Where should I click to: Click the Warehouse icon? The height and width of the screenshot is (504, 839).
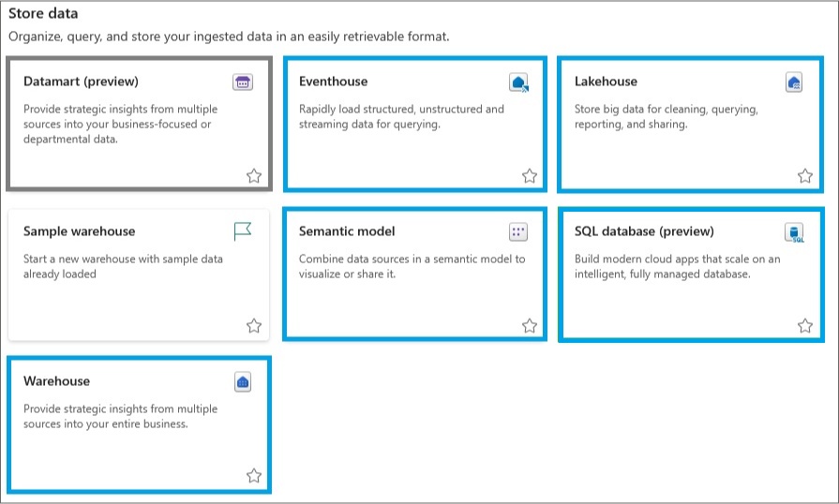click(x=243, y=382)
